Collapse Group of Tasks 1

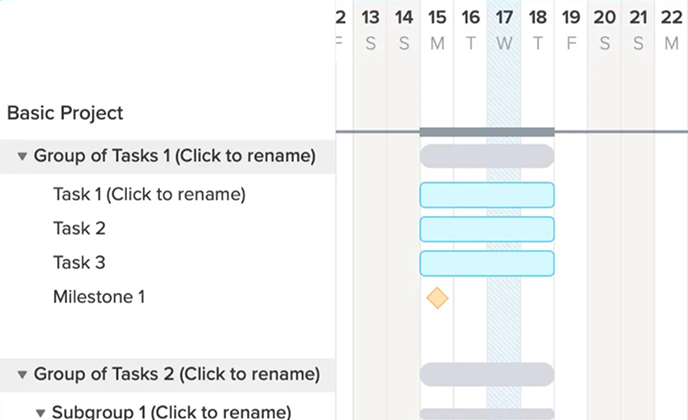[22, 157]
